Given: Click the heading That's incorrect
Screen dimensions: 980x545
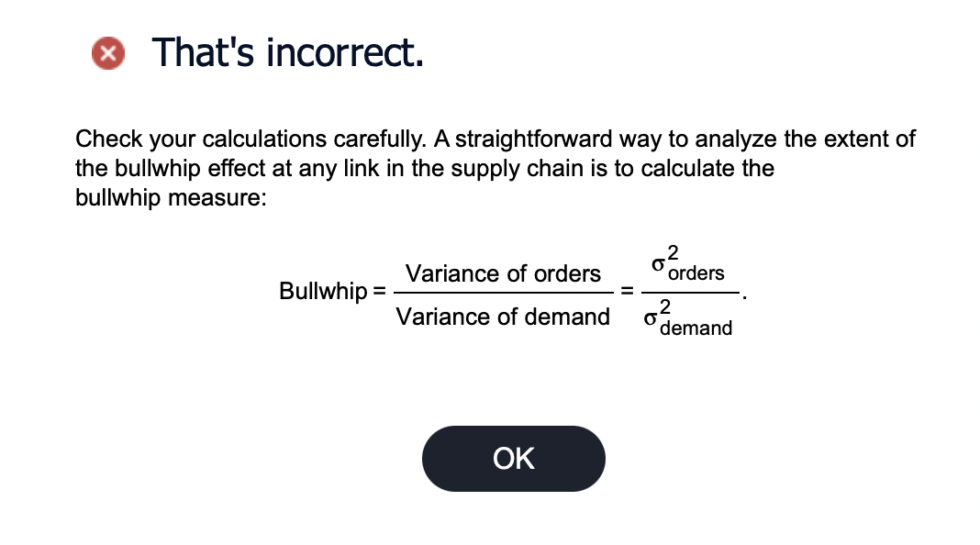Looking at the screenshot, I should 287,53.
